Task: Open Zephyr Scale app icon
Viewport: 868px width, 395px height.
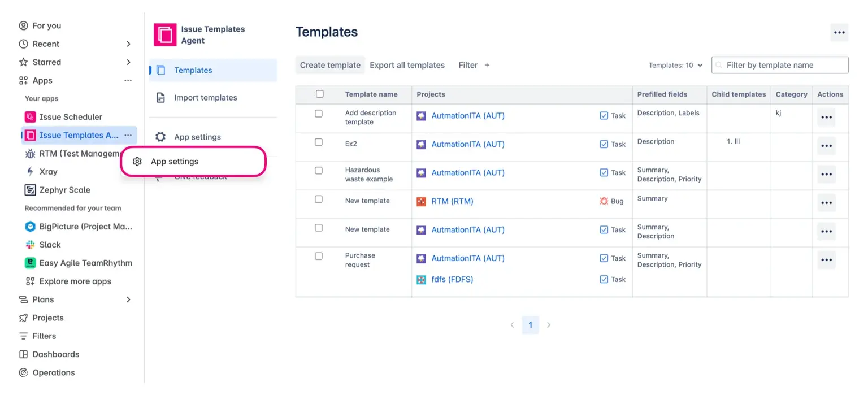Action: pos(30,190)
